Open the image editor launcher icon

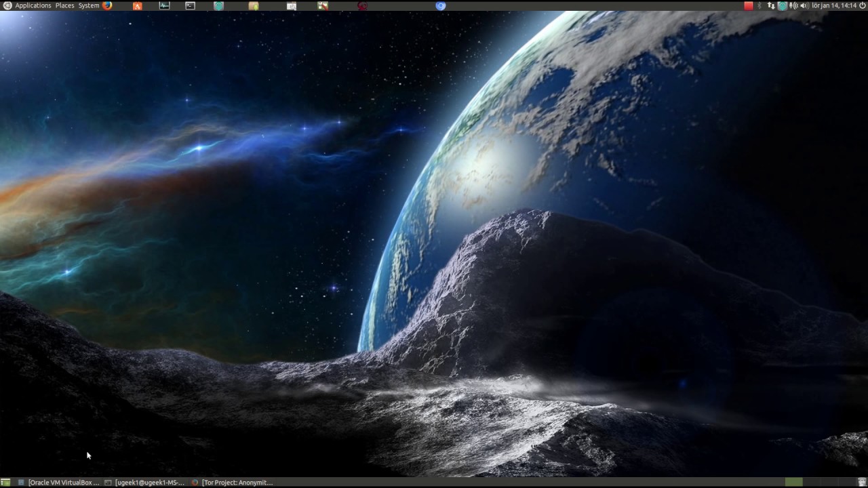click(x=323, y=5)
